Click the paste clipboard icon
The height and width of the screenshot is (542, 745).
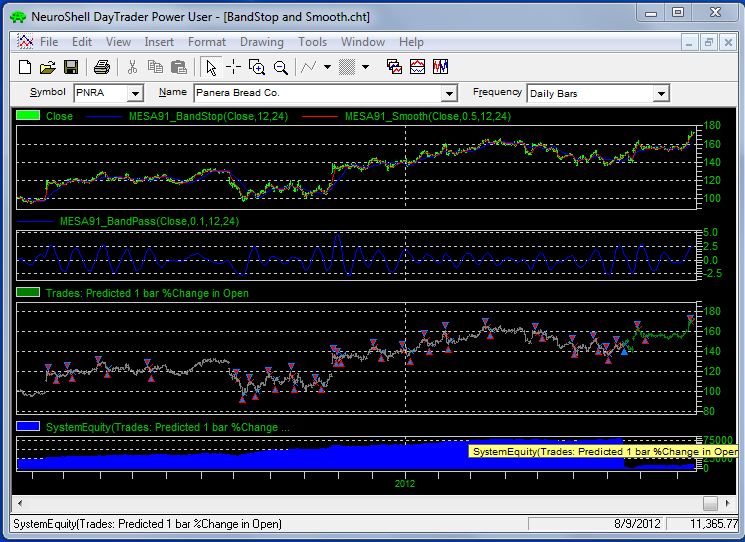tap(178, 67)
